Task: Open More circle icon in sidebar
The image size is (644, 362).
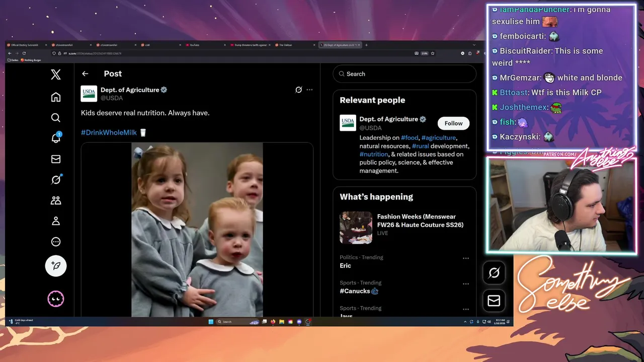Action: 56,242
